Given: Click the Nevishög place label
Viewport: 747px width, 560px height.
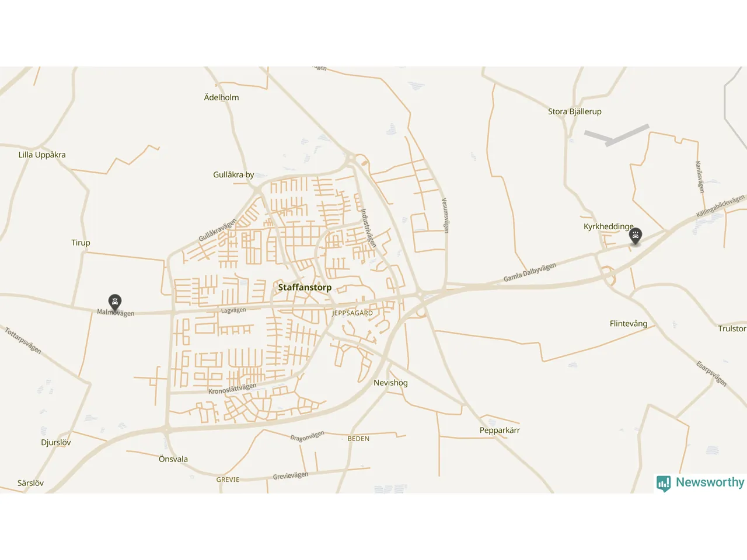Looking at the screenshot, I should (390, 383).
